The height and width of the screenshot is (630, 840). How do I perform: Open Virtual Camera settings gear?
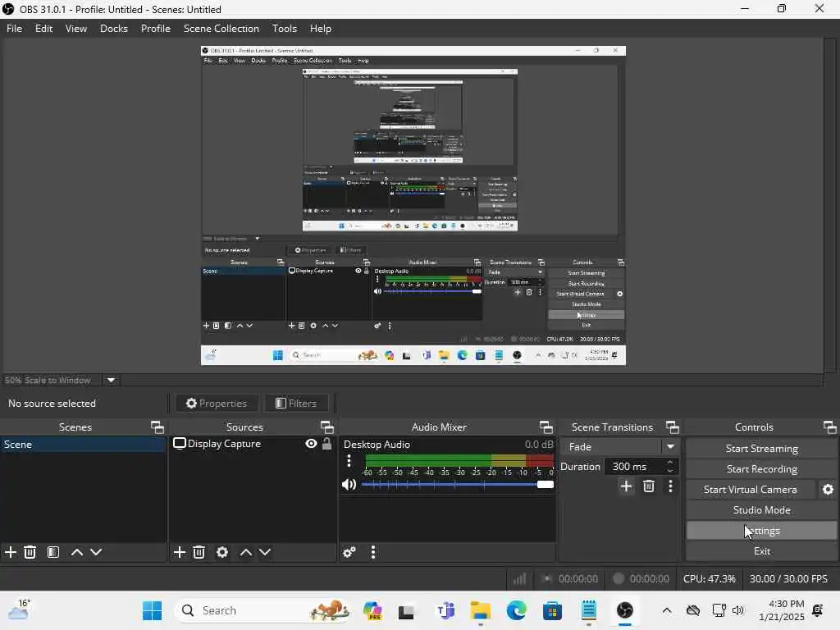coord(828,489)
